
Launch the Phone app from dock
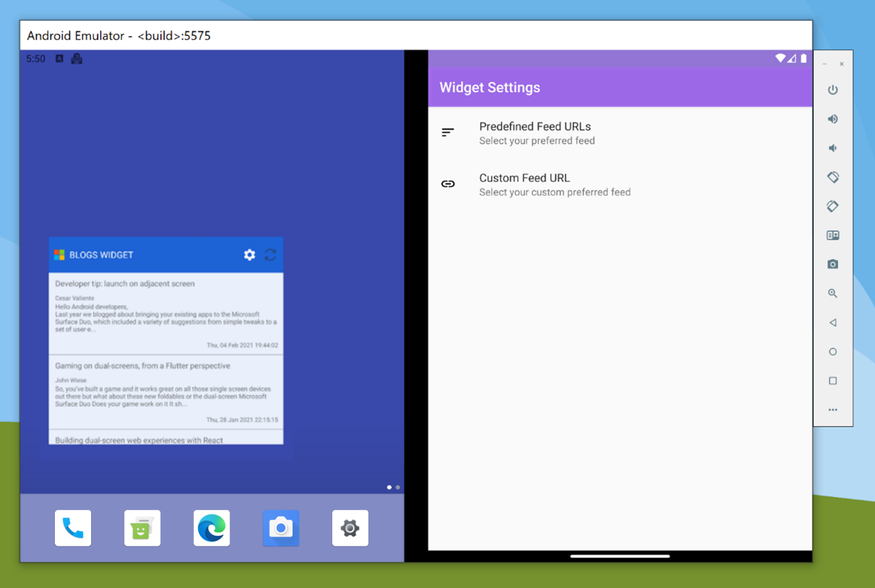click(73, 528)
